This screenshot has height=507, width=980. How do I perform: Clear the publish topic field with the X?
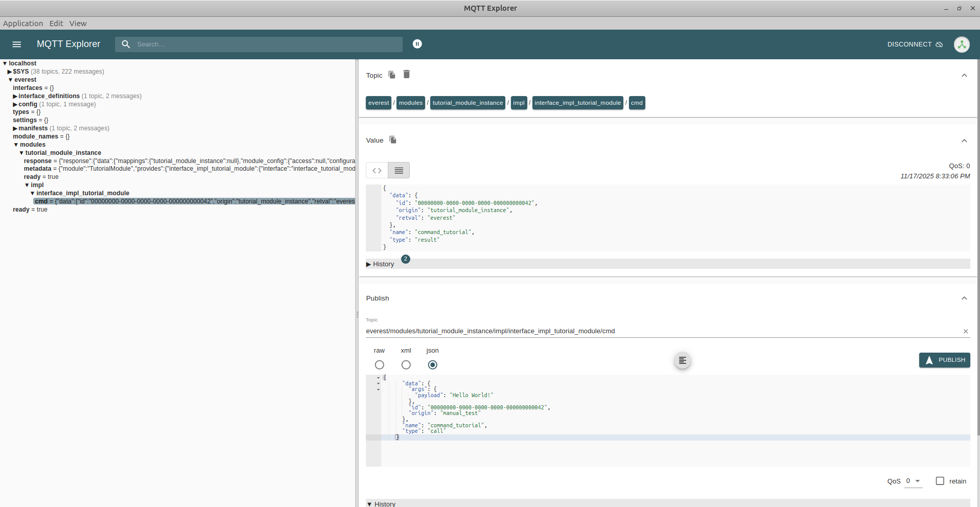click(x=966, y=331)
